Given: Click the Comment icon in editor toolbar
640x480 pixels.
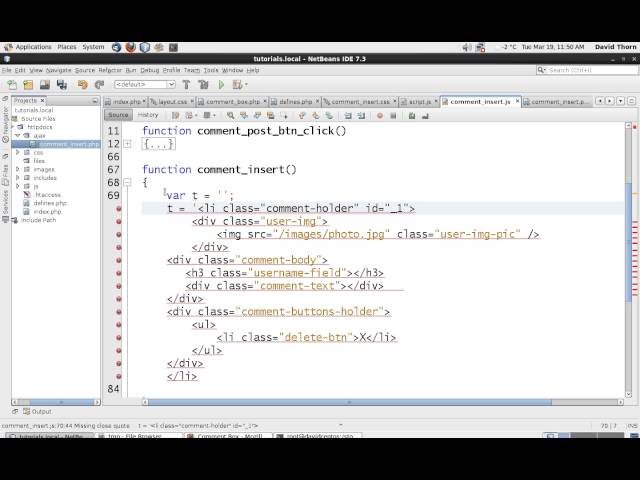Looking at the screenshot, I should (x=412, y=116).
